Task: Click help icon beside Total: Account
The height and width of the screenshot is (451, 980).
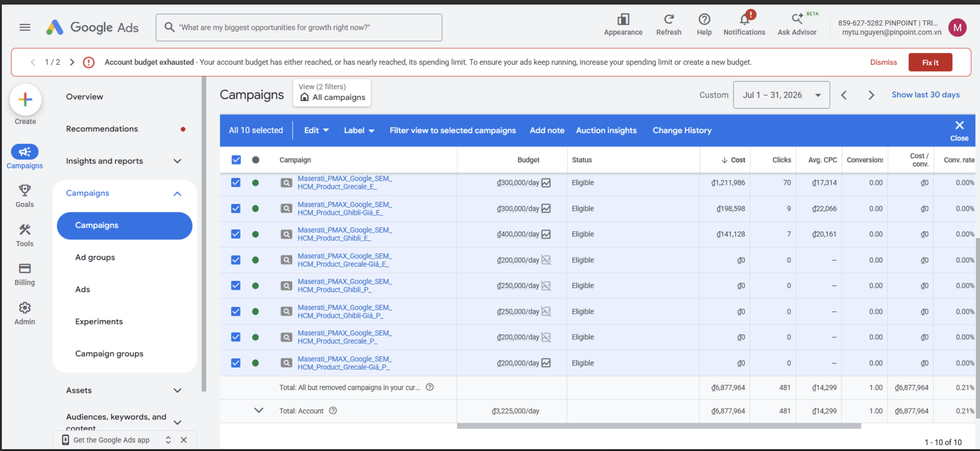Action: (333, 410)
